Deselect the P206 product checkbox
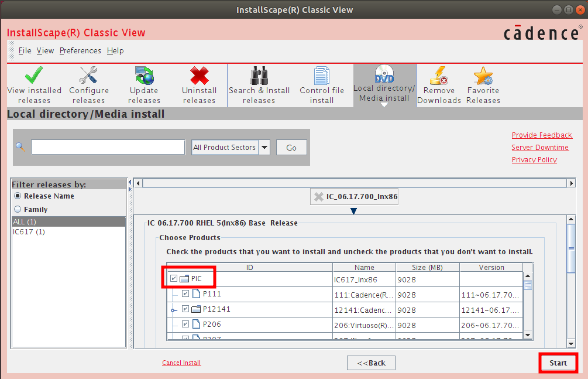This screenshot has height=379, width=588. point(185,324)
